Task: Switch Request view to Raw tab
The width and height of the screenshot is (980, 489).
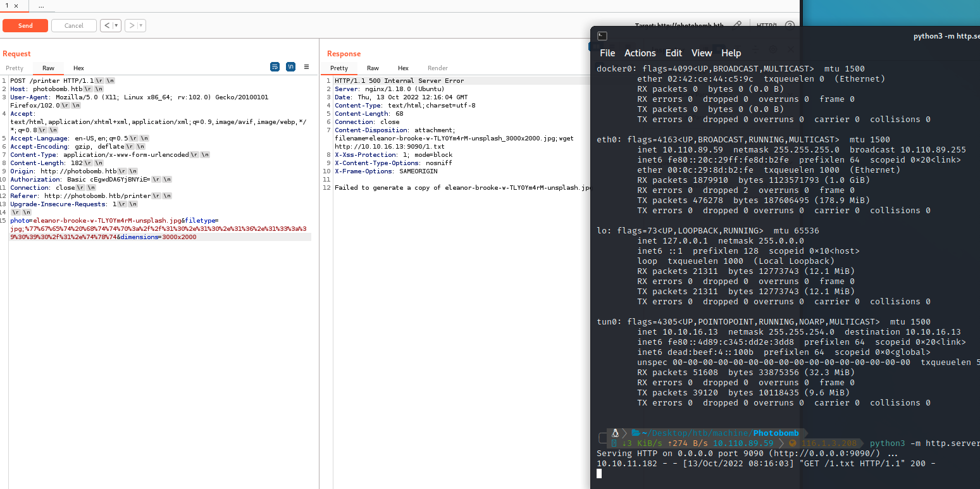Action: (48, 68)
